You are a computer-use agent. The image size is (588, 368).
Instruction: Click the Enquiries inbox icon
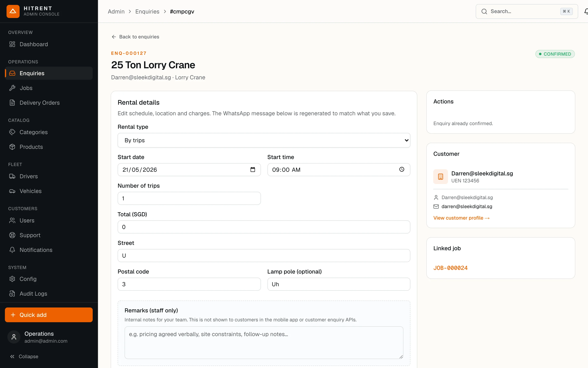[x=12, y=73]
